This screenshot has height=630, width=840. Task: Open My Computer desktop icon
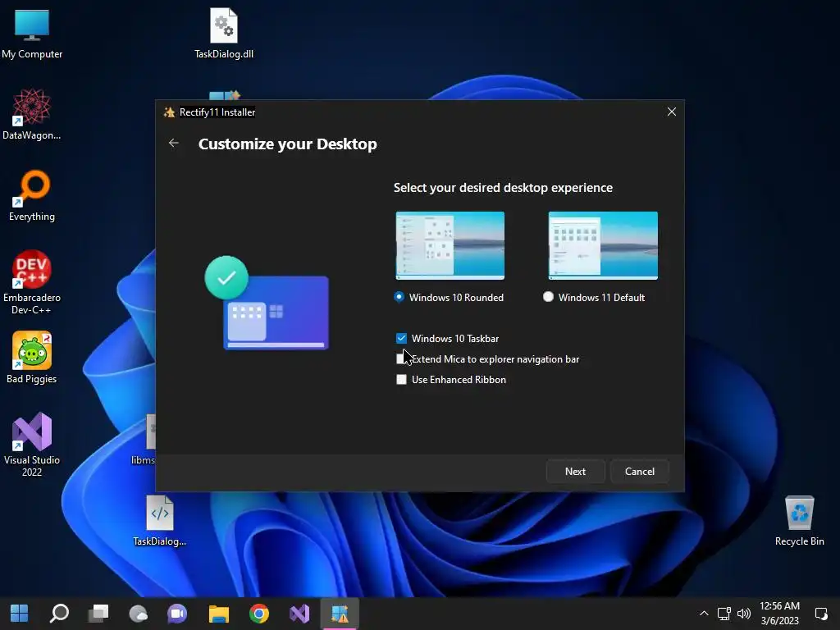pos(32,34)
